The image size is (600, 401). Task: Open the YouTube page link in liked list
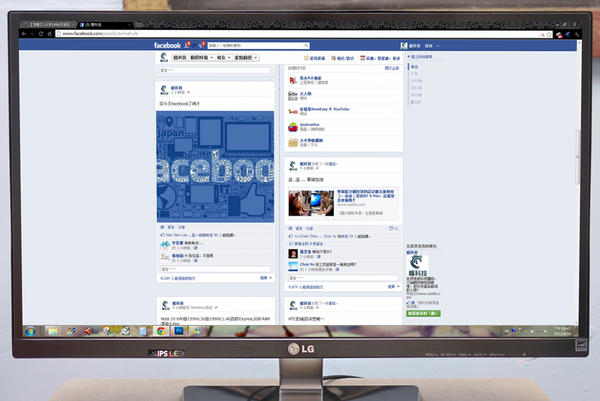point(324,109)
